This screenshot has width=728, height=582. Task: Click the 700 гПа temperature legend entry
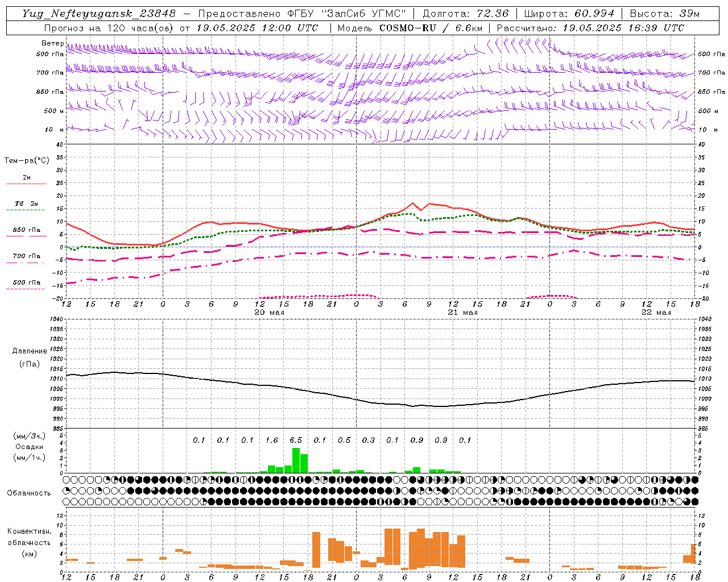pos(27,256)
